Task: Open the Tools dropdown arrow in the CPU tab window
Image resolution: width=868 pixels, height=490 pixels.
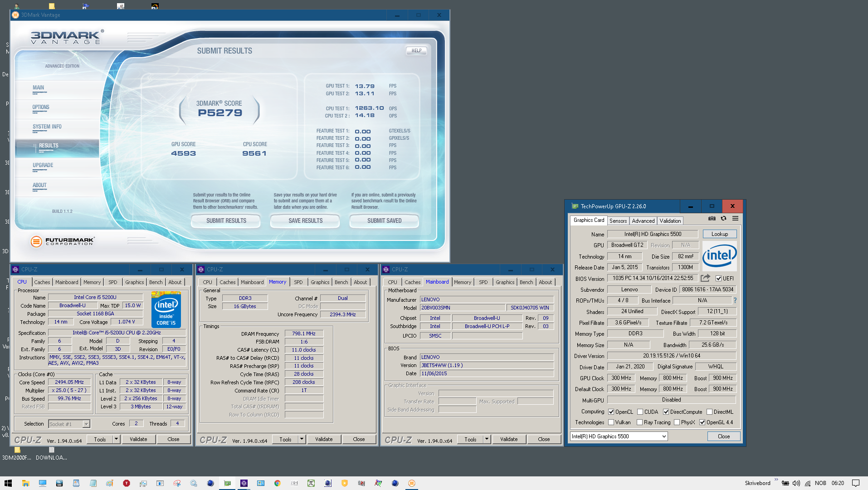Action: click(x=116, y=439)
